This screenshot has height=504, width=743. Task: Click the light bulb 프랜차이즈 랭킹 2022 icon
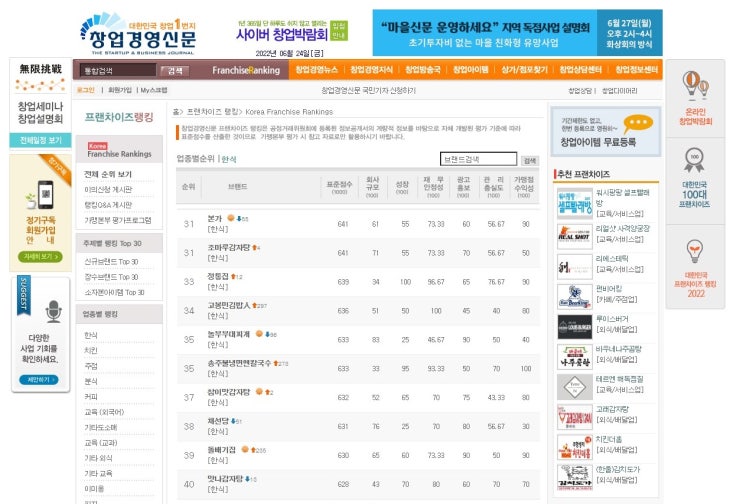point(695,251)
